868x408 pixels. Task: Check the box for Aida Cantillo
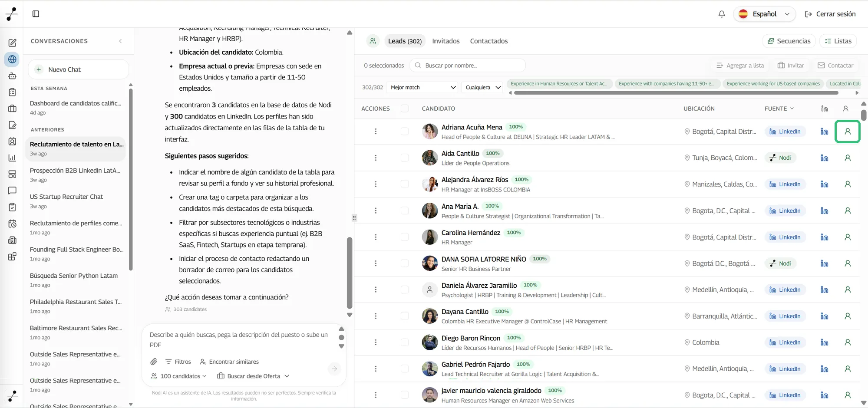pos(405,158)
